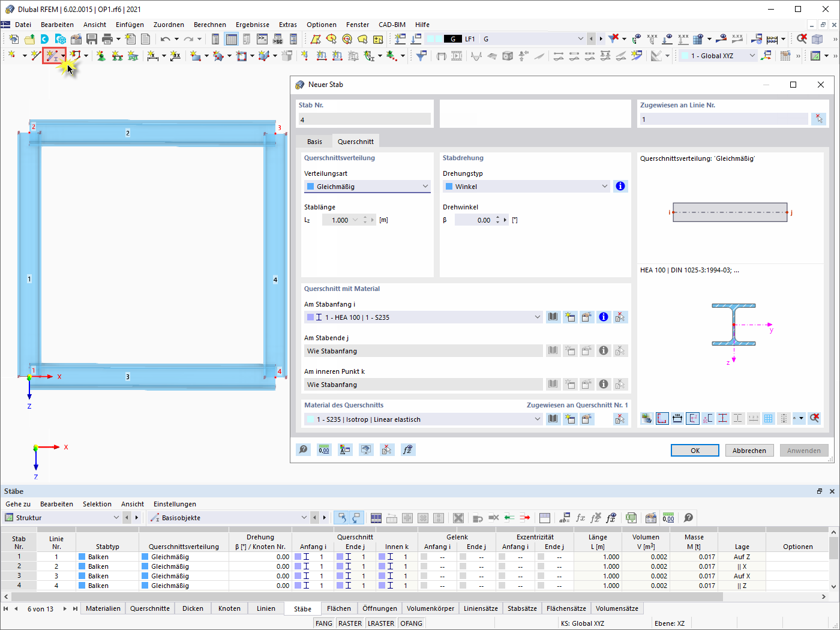Click the pick line icon in dialog

point(818,119)
